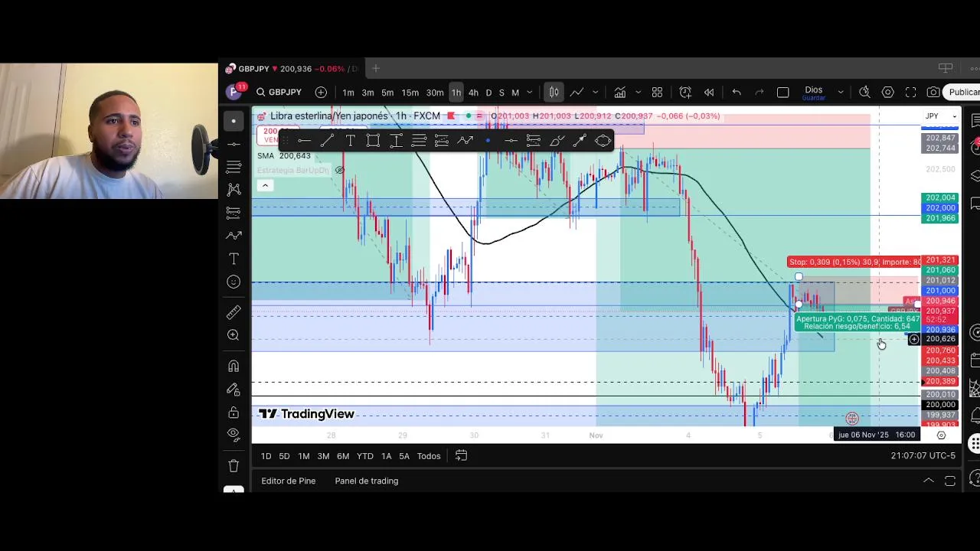
Task: Open quick search icon in top toolbar
Action: click(864, 93)
